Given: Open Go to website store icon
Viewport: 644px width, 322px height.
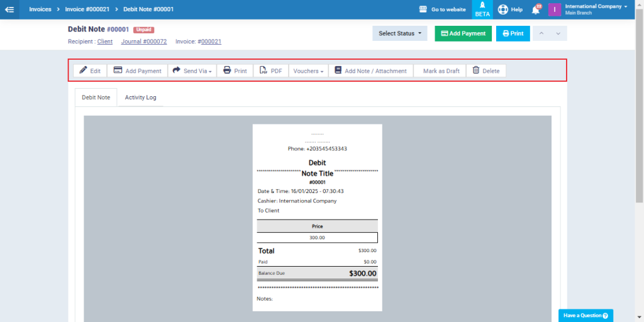Looking at the screenshot, I should [x=423, y=9].
